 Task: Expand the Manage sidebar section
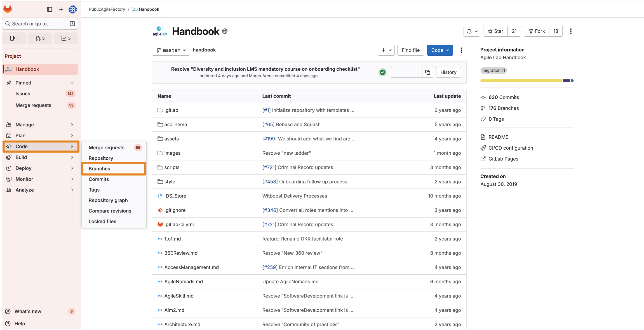[x=40, y=125]
